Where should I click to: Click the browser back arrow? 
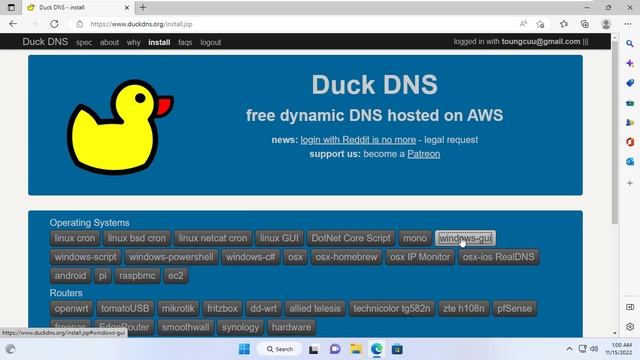[13, 24]
